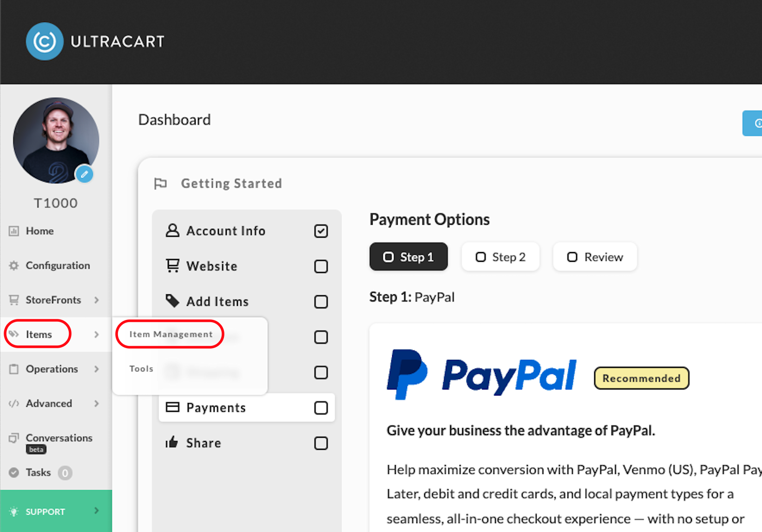Click the pencil edit icon on avatar

(85, 175)
